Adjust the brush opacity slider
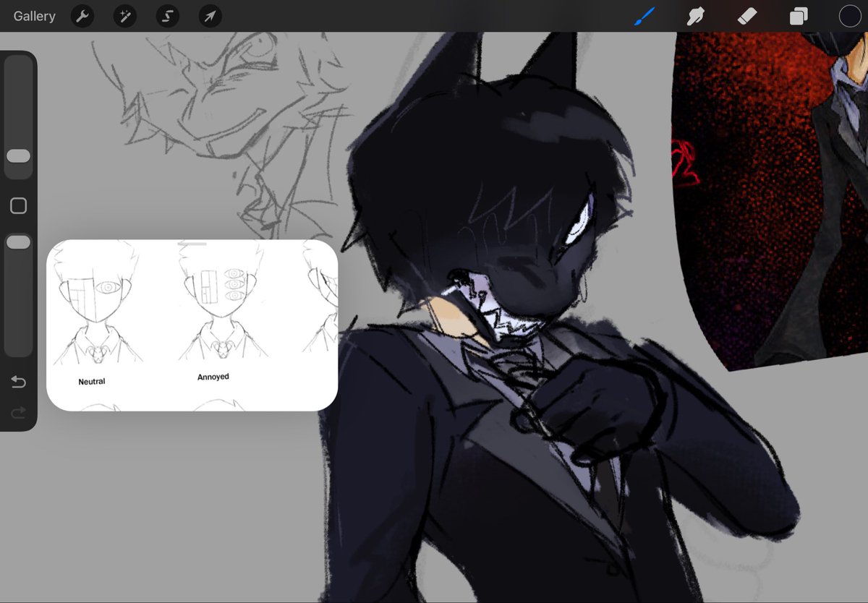 click(x=18, y=241)
